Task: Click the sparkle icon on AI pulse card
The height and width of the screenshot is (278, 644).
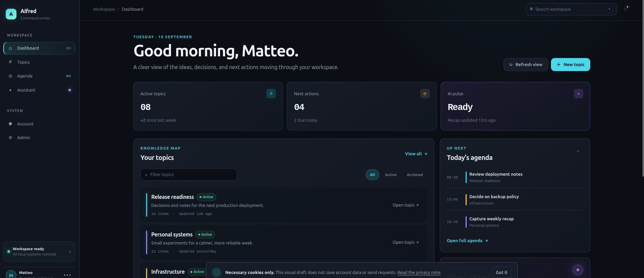Action: tap(578, 94)
